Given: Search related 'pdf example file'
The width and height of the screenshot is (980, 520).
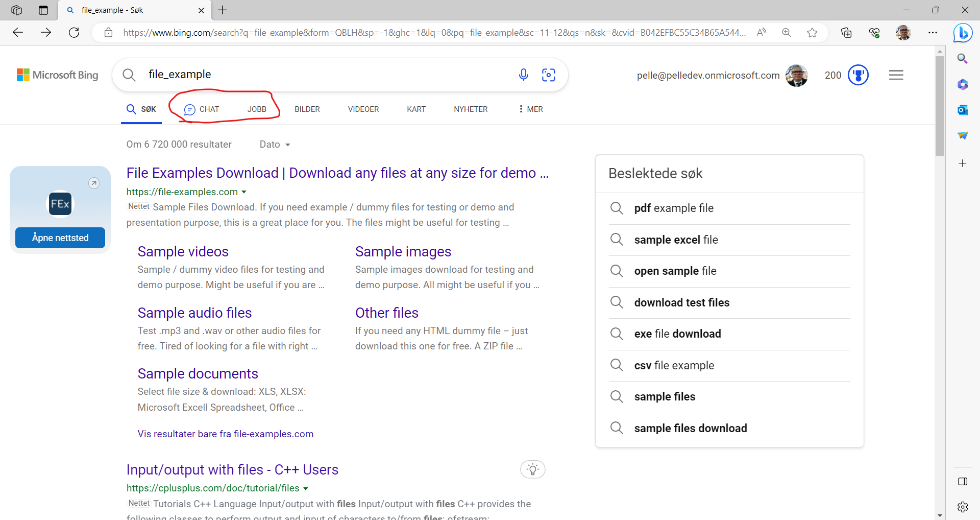Looking at the screenshot, I should (x=729, y=208).
